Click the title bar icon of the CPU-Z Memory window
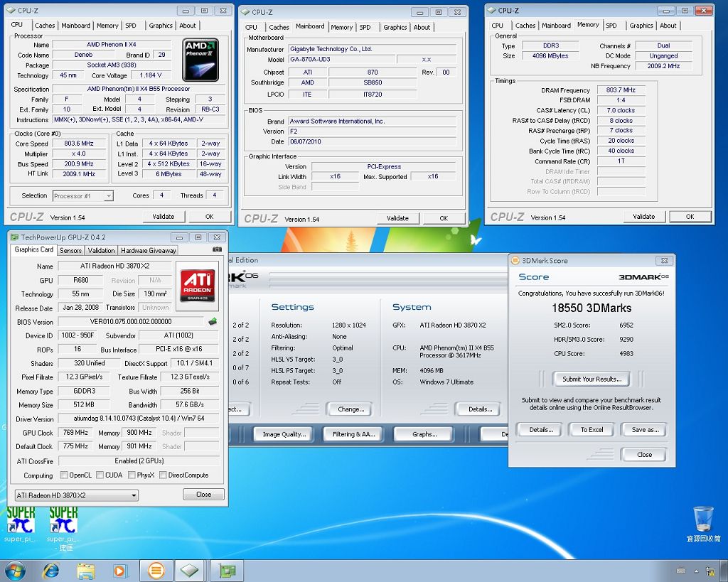728x582 pixels. 492,10
